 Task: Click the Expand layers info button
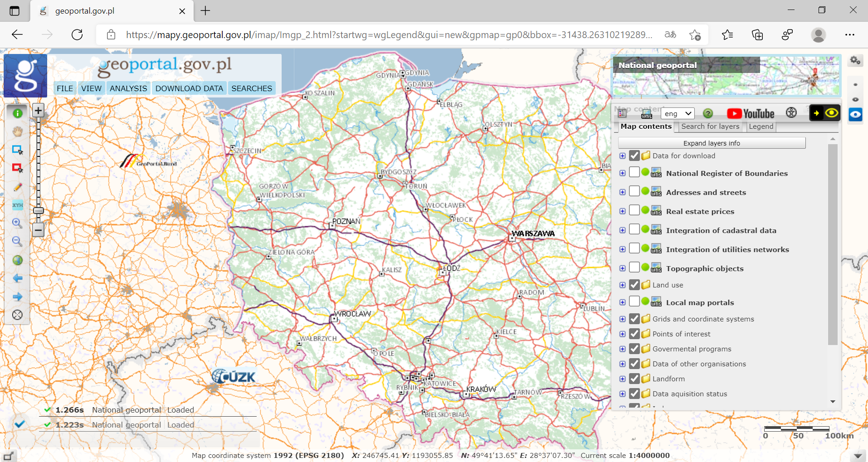click(x=711, y=143)
